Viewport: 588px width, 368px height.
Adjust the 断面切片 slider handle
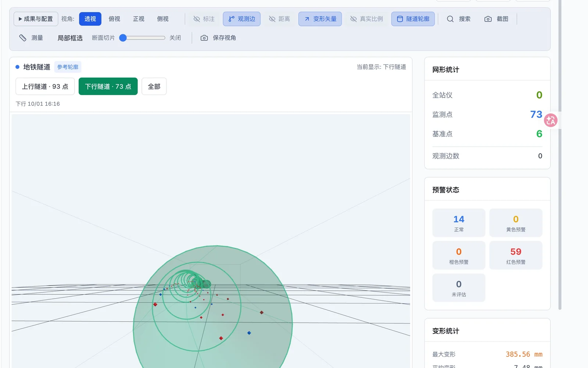tap(123, 38)
